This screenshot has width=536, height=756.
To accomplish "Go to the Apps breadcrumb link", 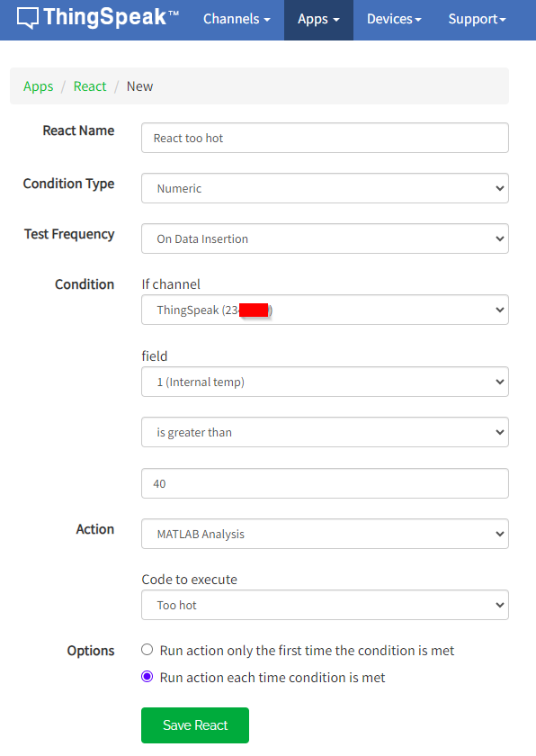I will [38, 86].
